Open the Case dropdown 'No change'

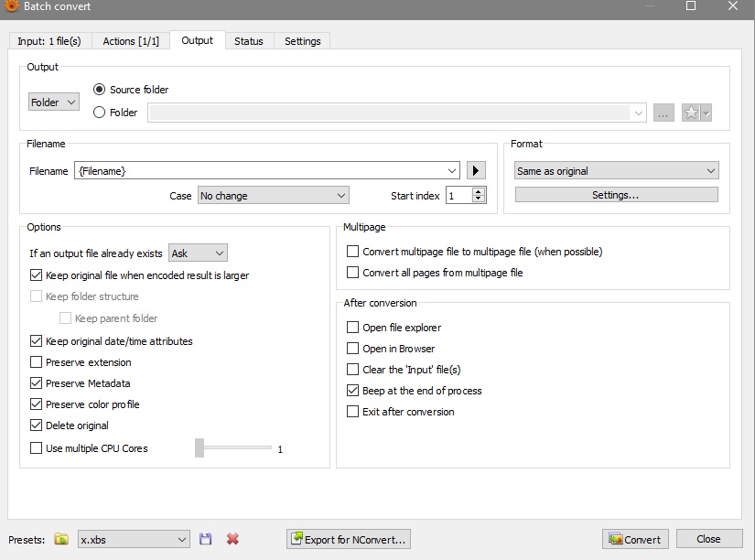273,196
